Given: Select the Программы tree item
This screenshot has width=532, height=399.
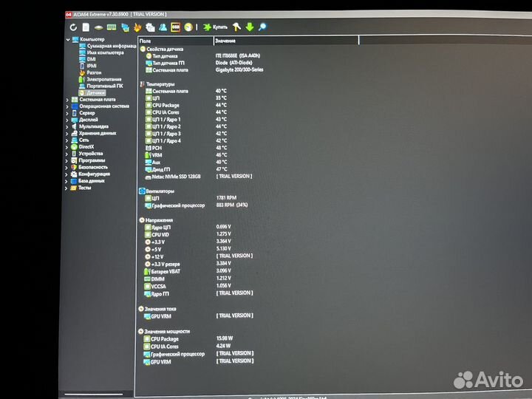Looking at the screenshot, I should pos(88,160).
